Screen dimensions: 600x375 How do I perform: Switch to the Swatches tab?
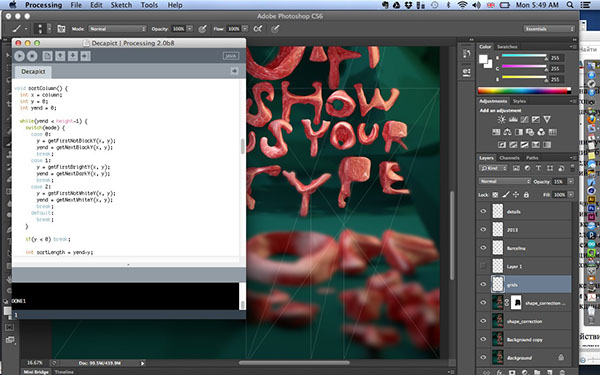507,47
